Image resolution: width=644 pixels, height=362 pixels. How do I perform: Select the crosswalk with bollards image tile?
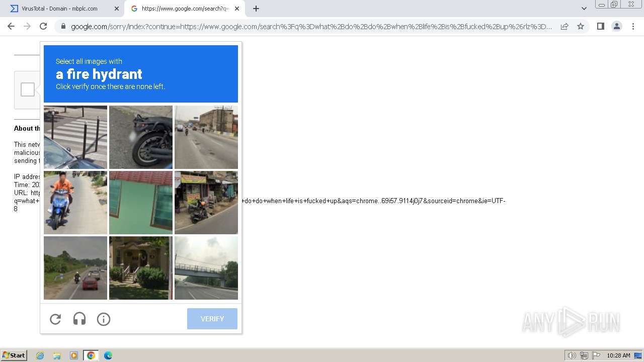[x=75, y=137]
